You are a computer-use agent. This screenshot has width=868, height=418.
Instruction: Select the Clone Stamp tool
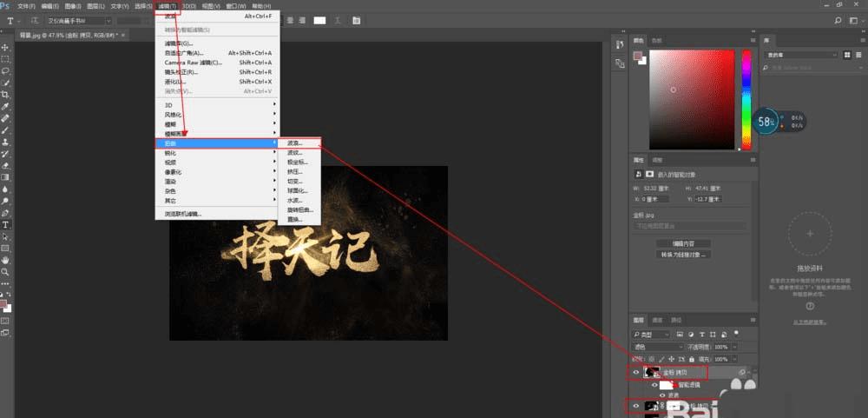[x=5, y=142]
